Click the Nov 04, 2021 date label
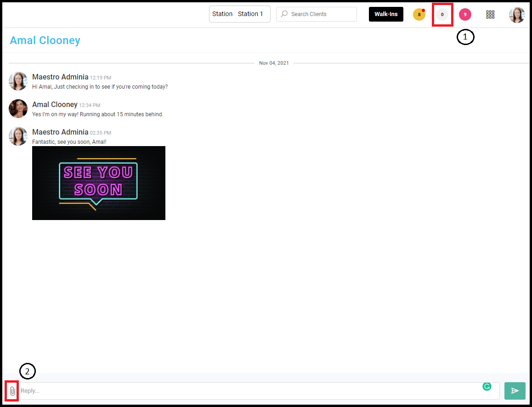This screenshot has width=532, height=407. [274, 63]
